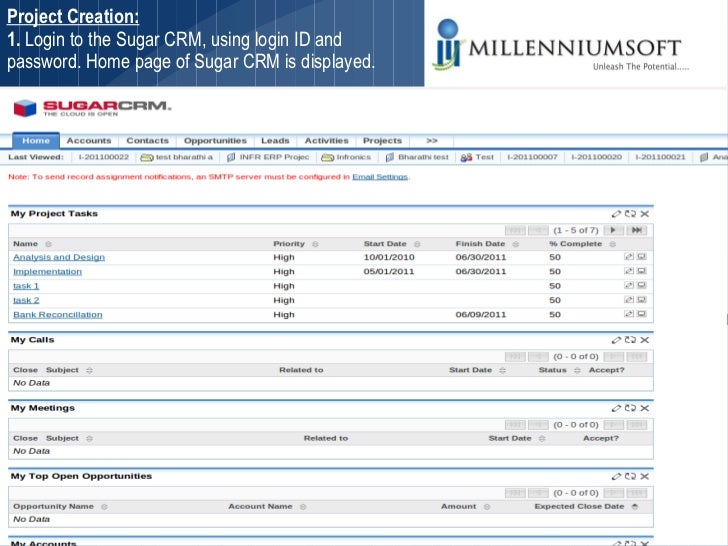The height and width of the screenshot is (546, 728).
Task: Switch to the Accounts tab
Action: 89,141
